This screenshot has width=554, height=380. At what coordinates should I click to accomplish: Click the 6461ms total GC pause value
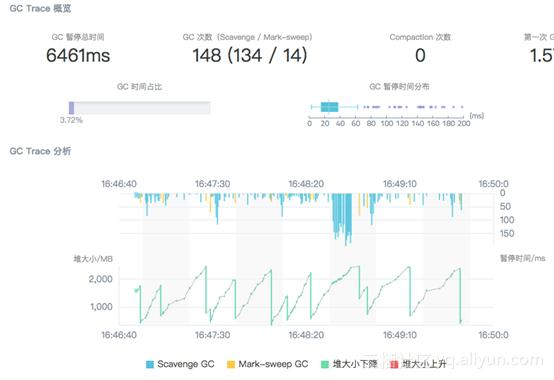[x=78, y=55]
